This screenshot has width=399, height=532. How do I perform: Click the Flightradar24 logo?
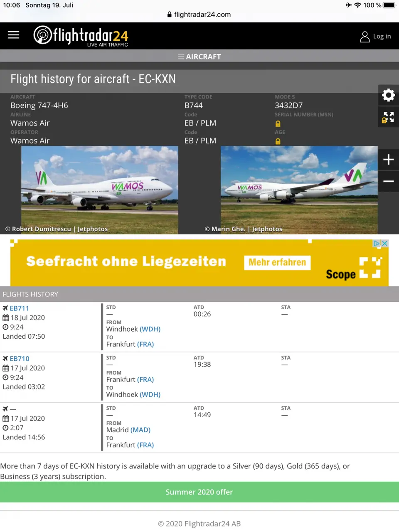click(x=81, y=36)
